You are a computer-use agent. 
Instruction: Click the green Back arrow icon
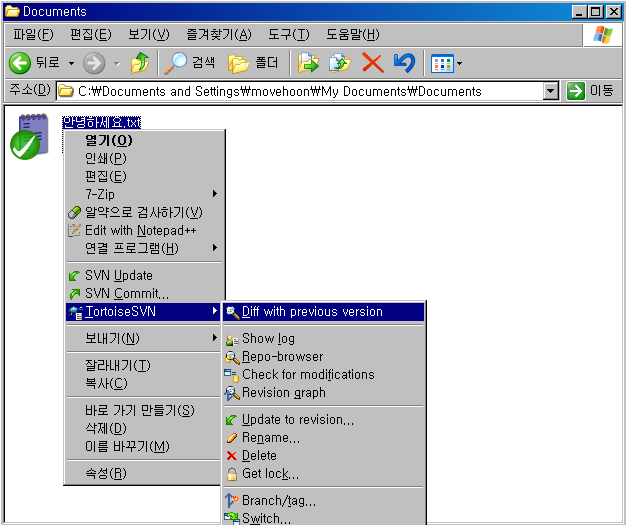pos(20,63)
